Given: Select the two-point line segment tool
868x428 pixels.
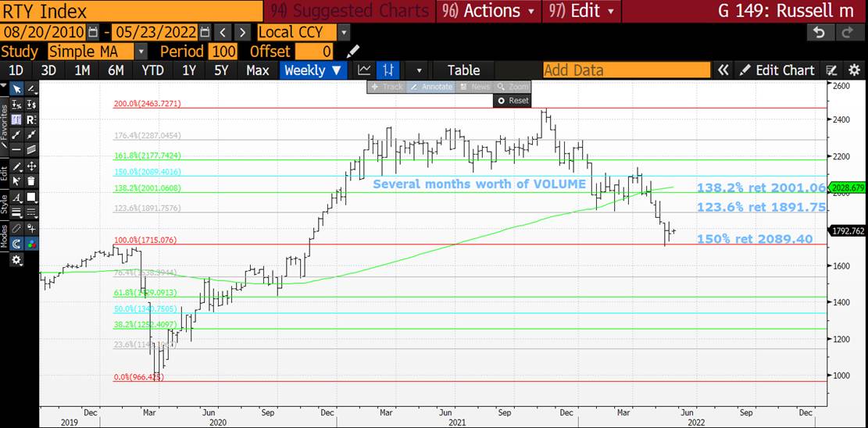Looking at the screenshot, I should click(17, 134).
